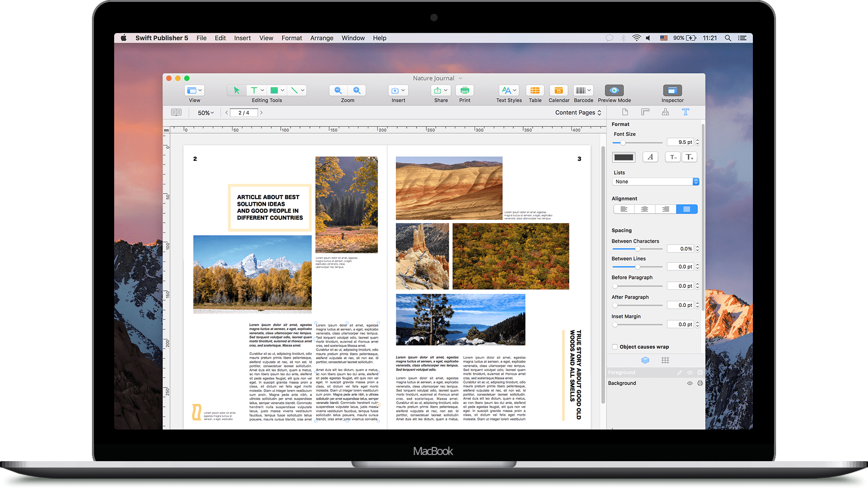Hide the Foreground layer
The height and width of the screenshot is (489, 868).
(689, 372)
